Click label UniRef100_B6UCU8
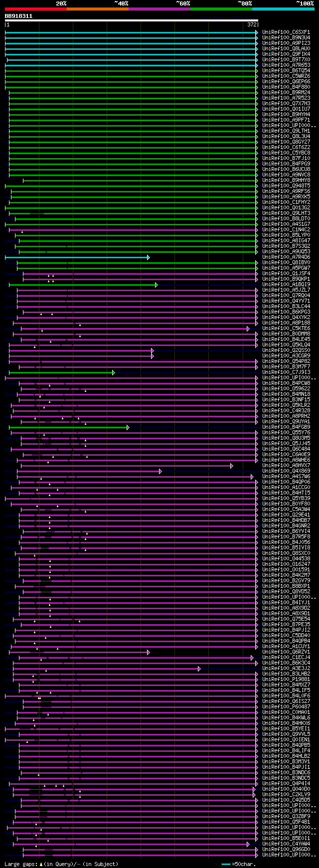 coord(286,170)
